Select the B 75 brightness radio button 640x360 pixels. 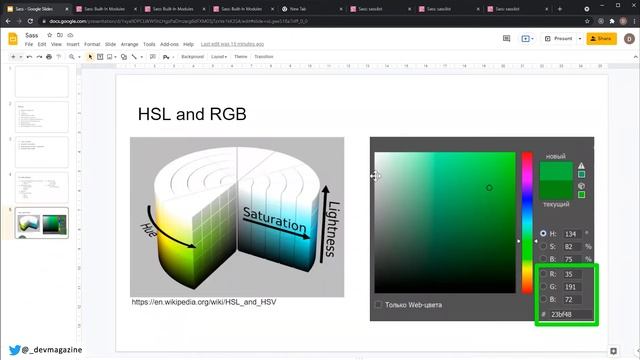pyautogui.click(x=543, y=258)
